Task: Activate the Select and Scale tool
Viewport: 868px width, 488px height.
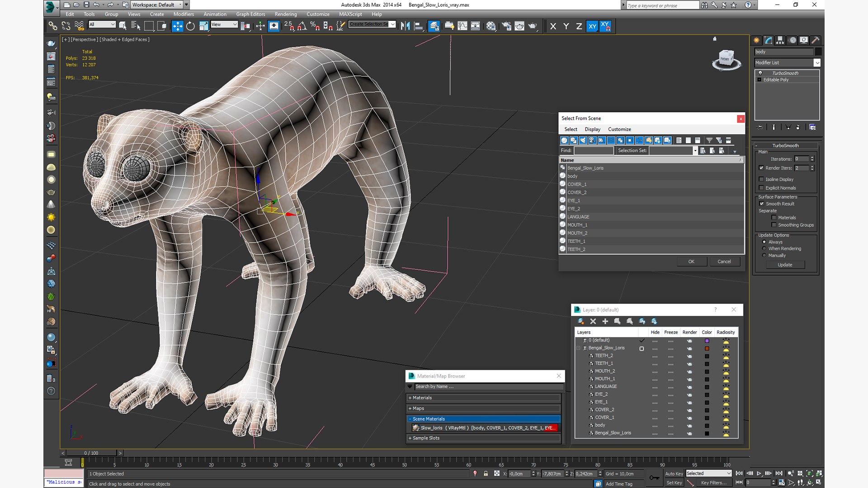Action: pyautogui.click(x=203, y=26)
